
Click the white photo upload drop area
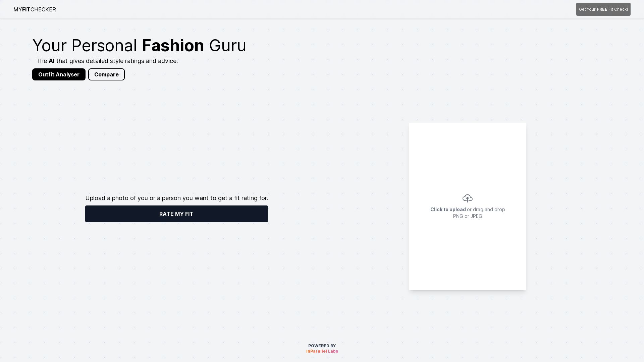pos(467,255)
